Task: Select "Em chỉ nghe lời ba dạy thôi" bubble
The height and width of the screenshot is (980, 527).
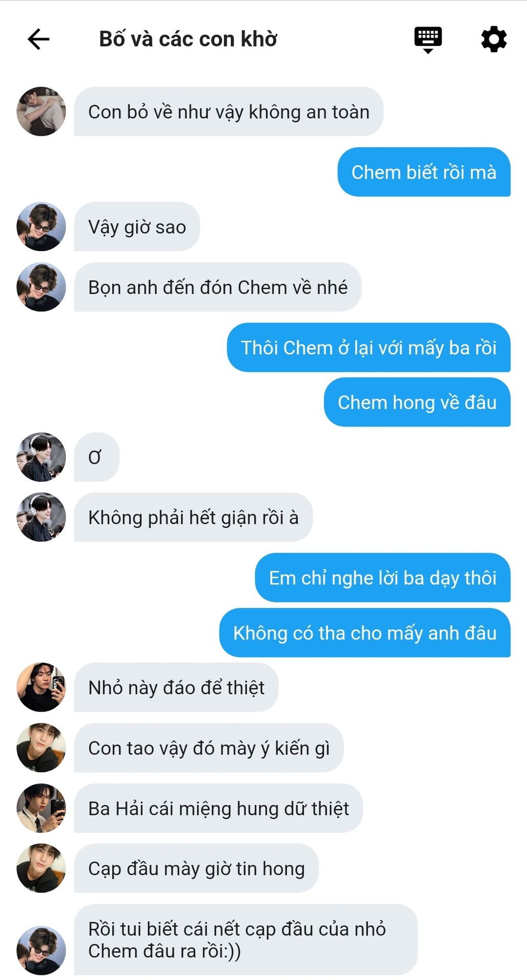Action: point(383,578)
